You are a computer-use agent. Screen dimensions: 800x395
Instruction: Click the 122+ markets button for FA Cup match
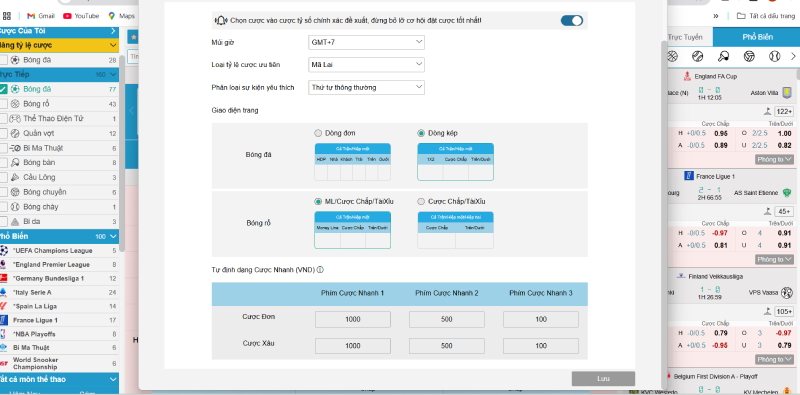coord(784,112)
